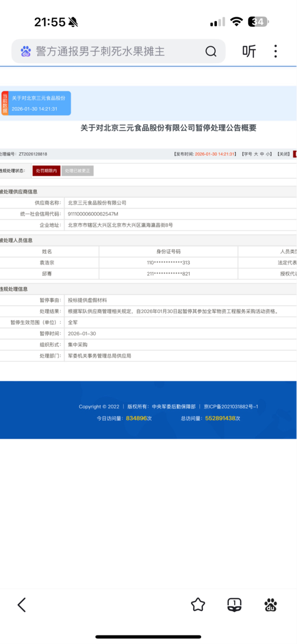Tap the 被处理供应商信息 section header
297x644 pixels.
pyautogui.click(x=19, y=192)
